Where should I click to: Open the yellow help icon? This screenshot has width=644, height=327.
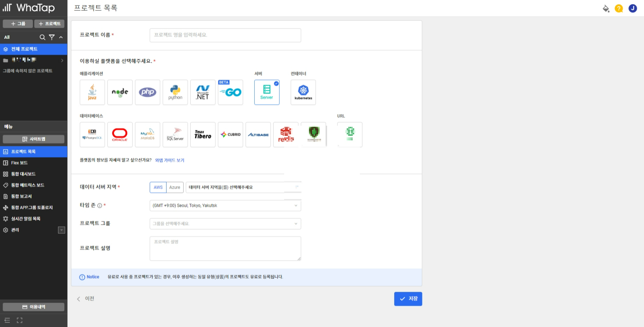619,8
